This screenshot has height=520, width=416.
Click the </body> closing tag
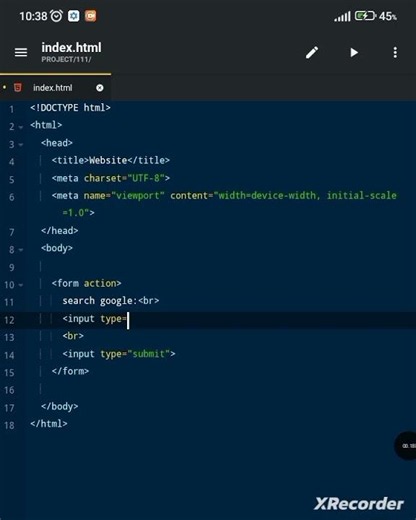pos(60,406)
